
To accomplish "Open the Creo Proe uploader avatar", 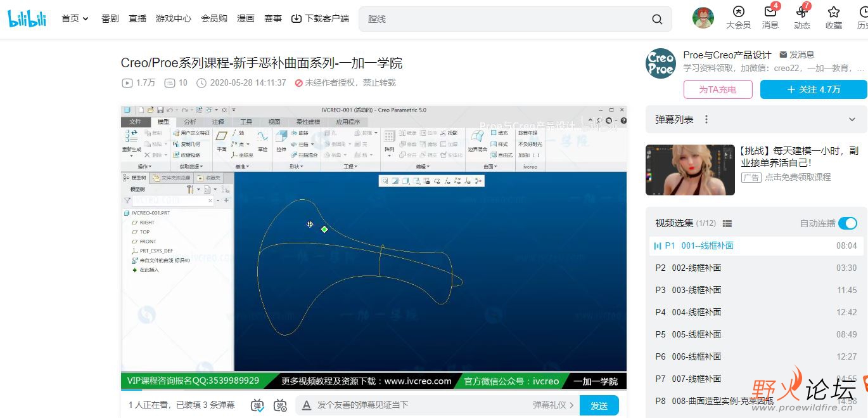I will (661, 63).
